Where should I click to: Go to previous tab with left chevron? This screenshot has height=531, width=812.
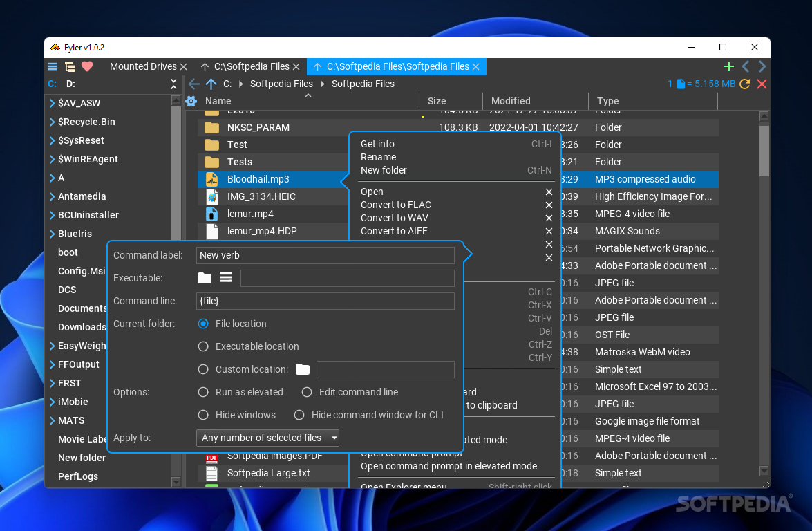tap(746, 66)
